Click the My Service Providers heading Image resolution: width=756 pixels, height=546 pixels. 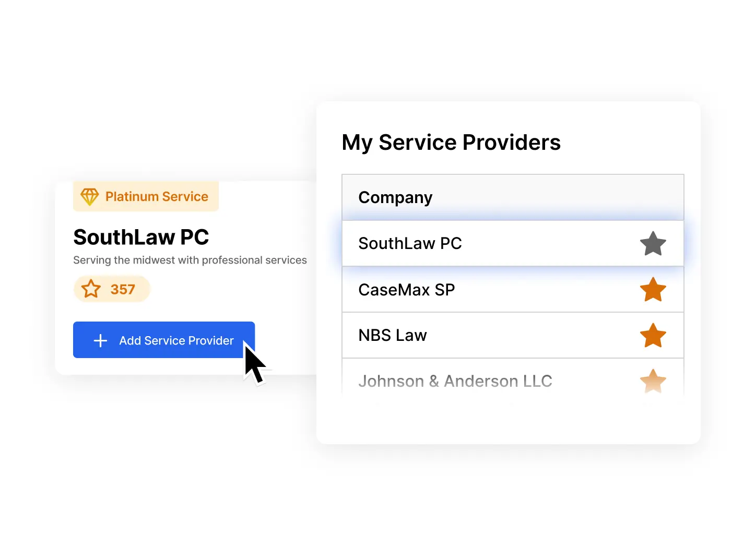(451, 143)
